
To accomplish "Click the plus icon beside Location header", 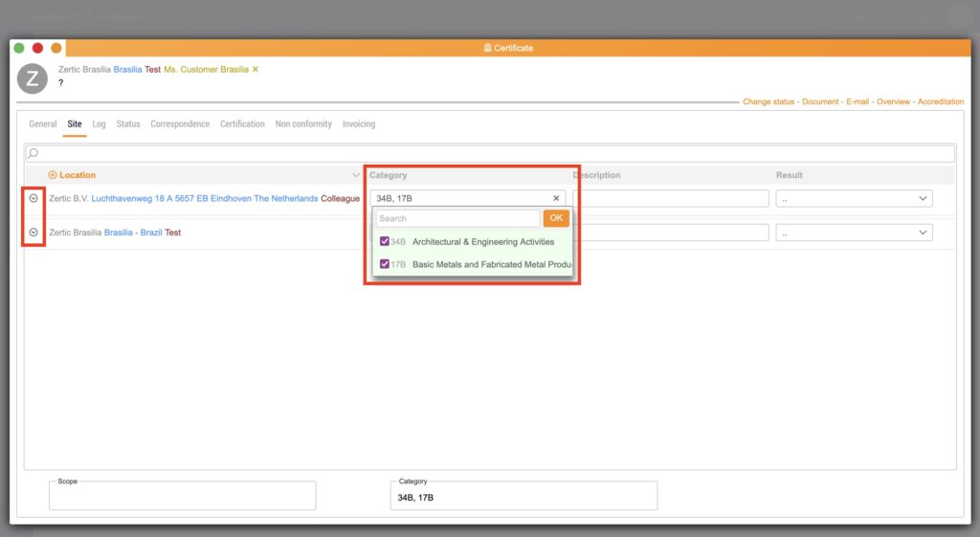I will point(53,175).
